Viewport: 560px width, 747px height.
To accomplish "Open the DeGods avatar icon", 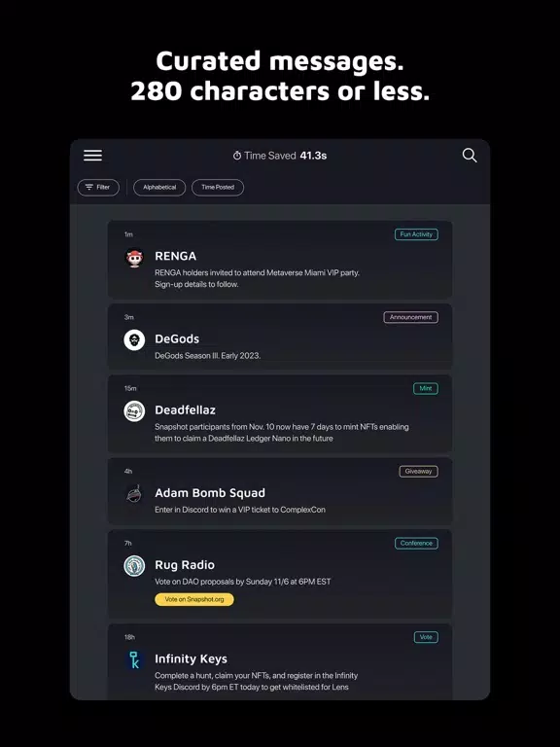I will 134,340.
